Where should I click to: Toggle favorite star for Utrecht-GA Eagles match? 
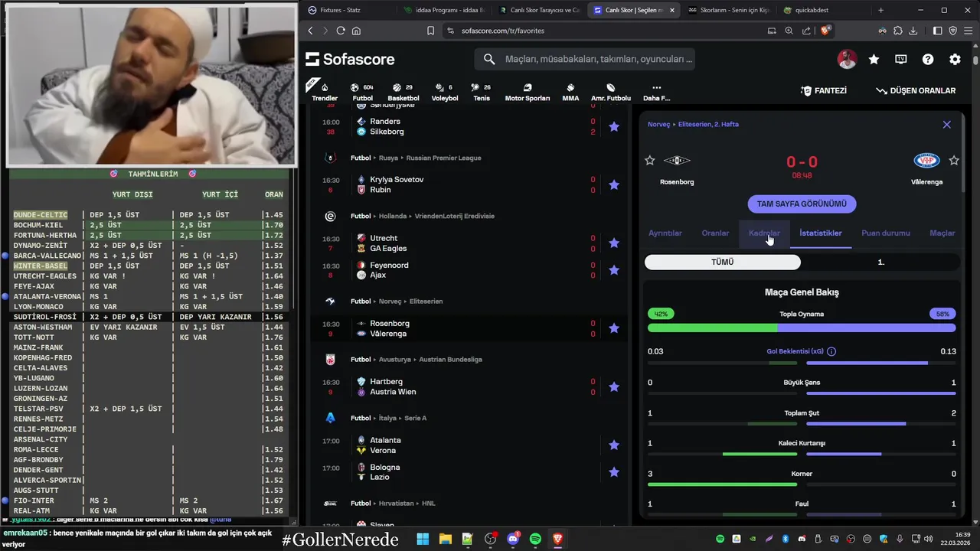(x=614, y=243)
